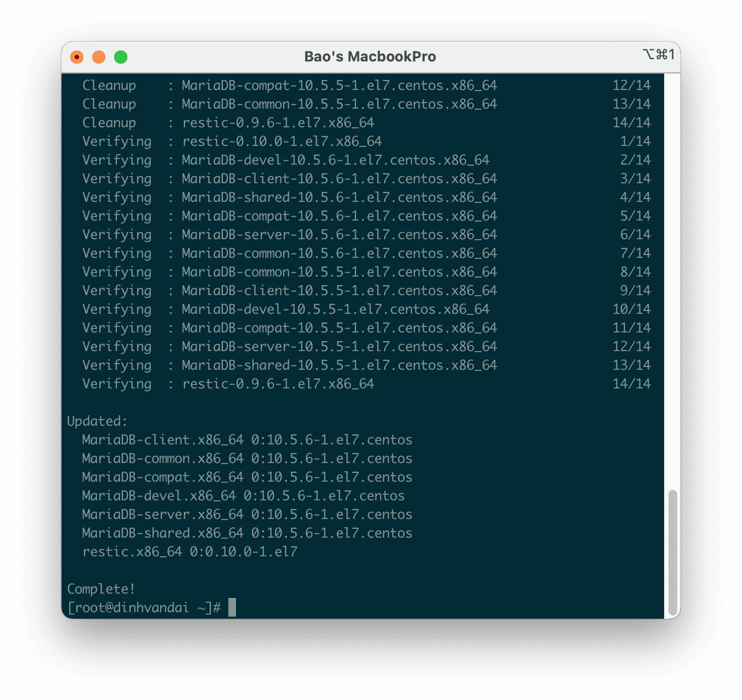742x700 pixels.
Task: Click the blinking cursor block at the prompt
Action: click(x=233, y=608)
